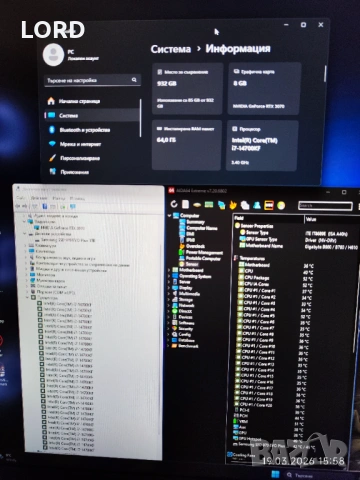Viewport: 360px width, 480px height.
Task: Select DirectX in AIDA64 tree
Action: pos(182,311)
